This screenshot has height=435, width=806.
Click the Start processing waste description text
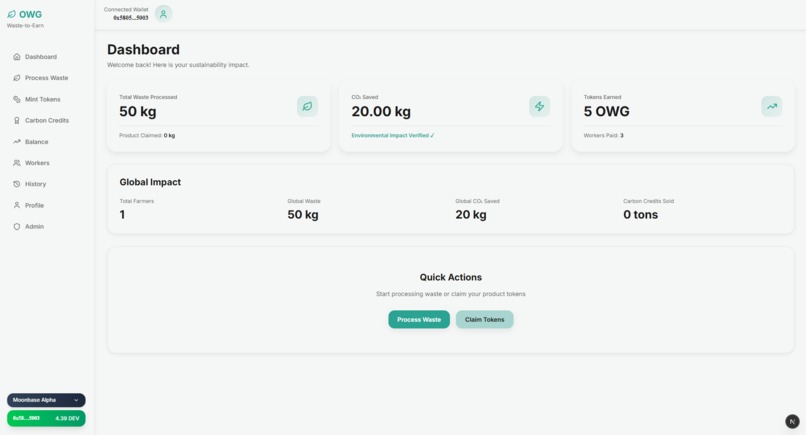click(451, 294)
